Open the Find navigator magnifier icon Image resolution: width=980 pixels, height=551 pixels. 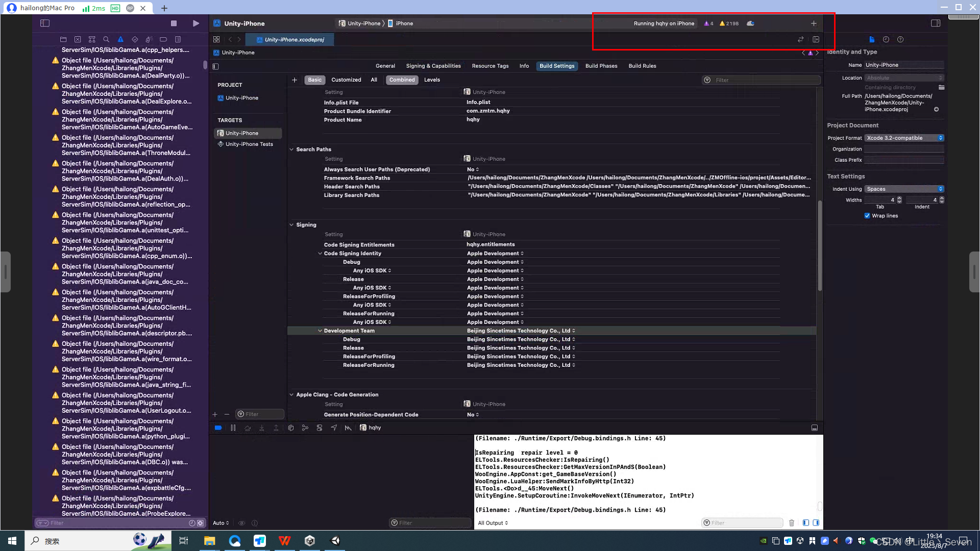(x=106, y=39)
